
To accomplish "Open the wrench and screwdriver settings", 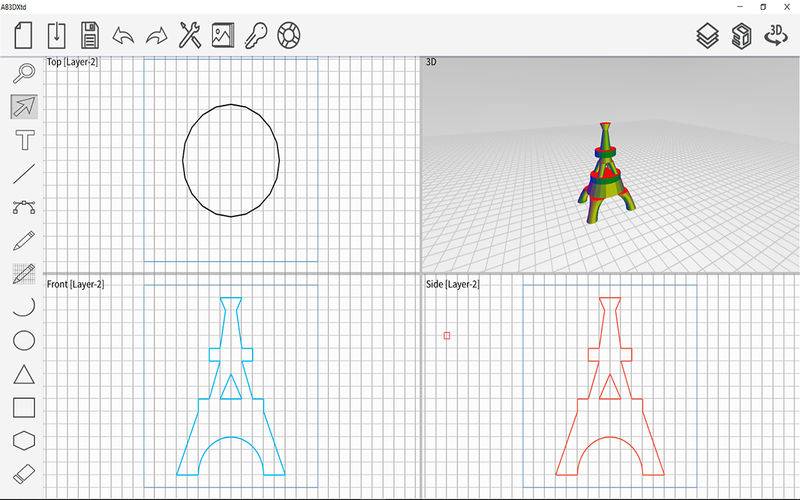I will pos(190,35).
